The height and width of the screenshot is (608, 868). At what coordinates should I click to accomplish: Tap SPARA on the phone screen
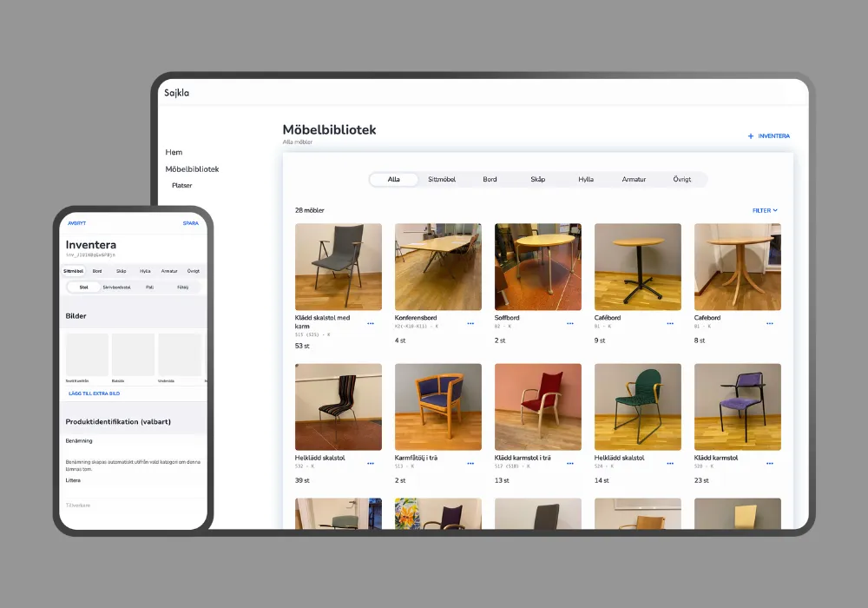pyautogui.click(x=190, y=223)
